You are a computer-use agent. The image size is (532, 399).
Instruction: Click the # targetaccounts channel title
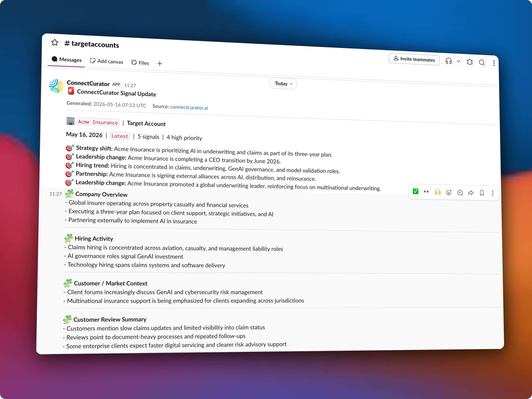click(92, 44)
